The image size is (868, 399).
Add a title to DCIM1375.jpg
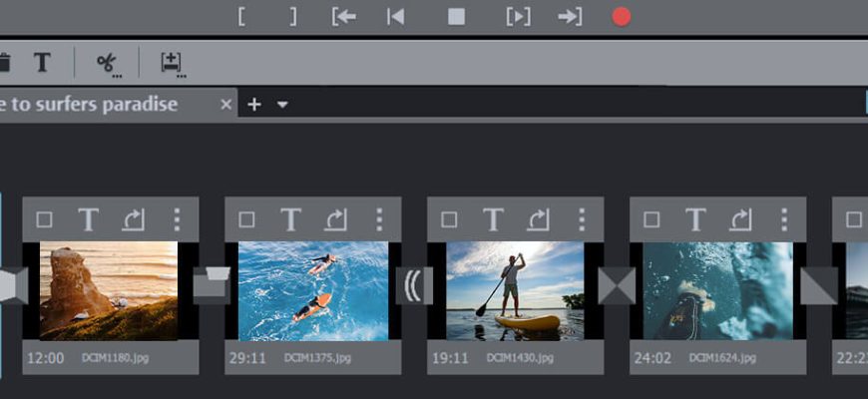click(x=290, y=219)
